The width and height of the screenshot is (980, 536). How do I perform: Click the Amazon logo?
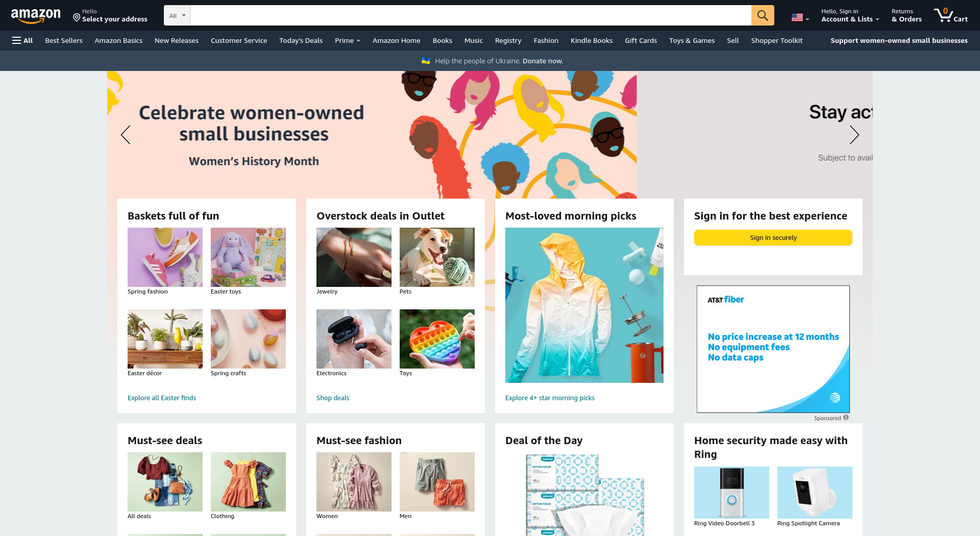(x=36, y=16)
